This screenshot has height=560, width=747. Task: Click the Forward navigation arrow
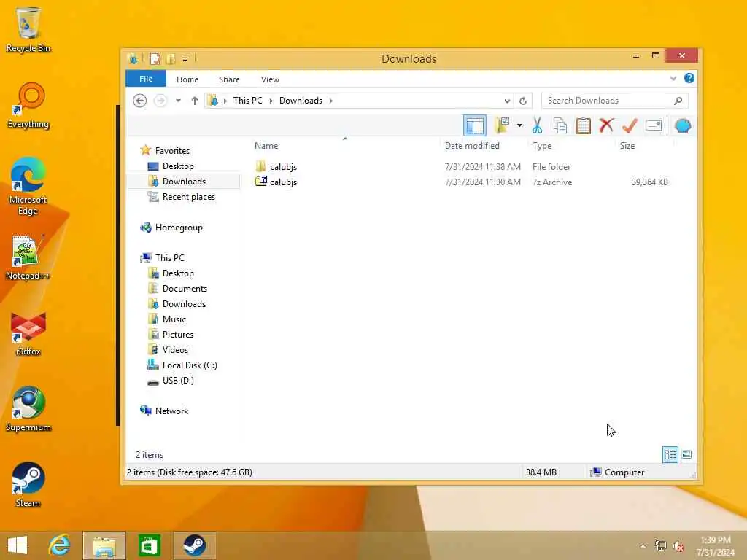click(x=160, y=101)
